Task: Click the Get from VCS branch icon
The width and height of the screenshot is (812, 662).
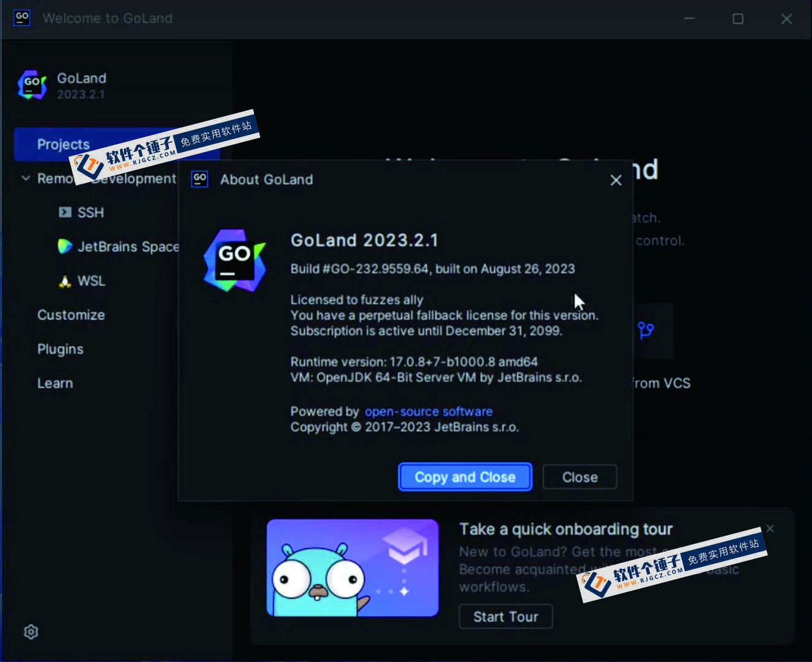Action: (x=646, y=331)
